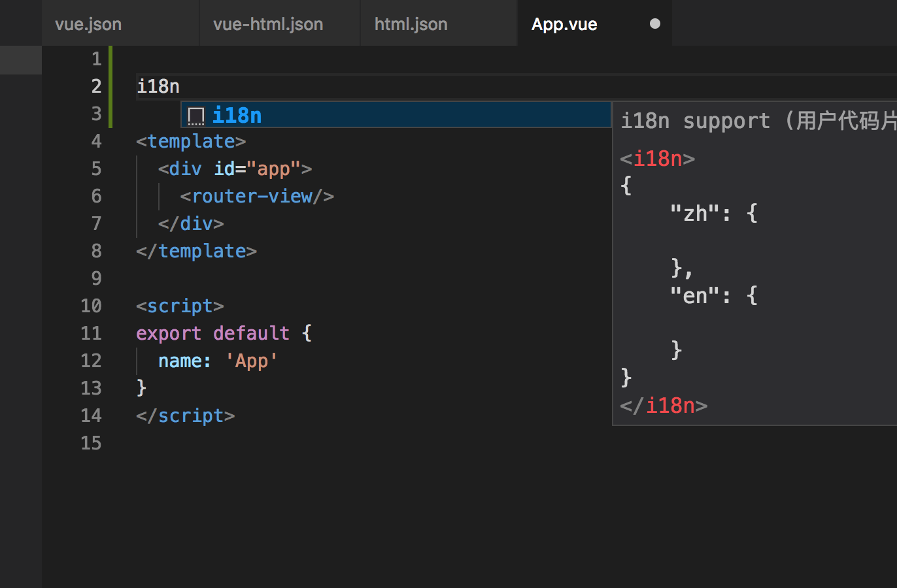Place cursor after typed i18n text on line 2
This screenshot has width=897, height=588.
tap(180, 86)
